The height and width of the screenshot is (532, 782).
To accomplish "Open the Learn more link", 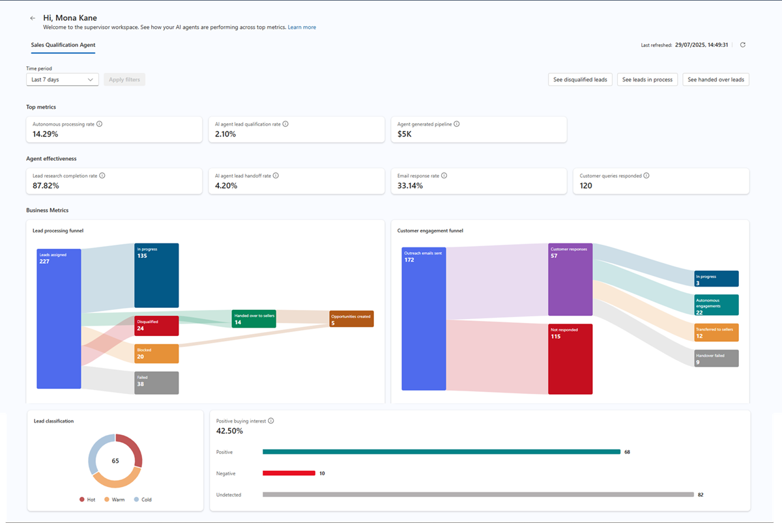I will pyautogui.click(x=302, y=27).
